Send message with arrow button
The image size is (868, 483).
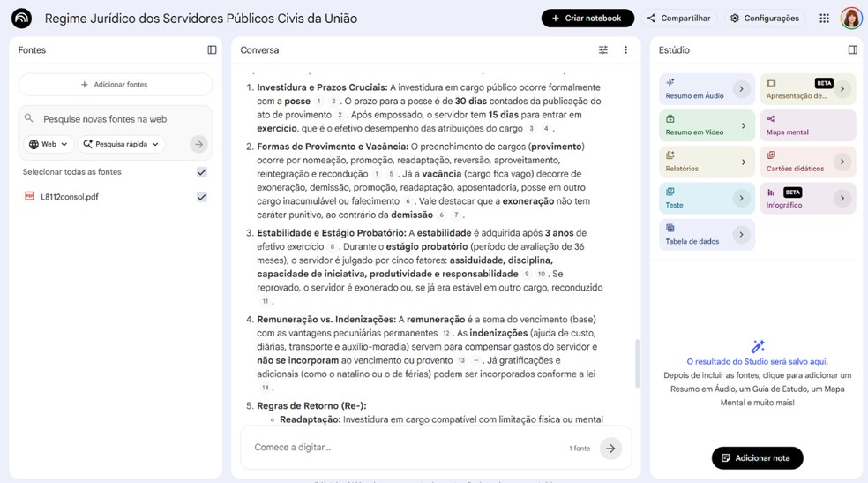pos(610,448)
